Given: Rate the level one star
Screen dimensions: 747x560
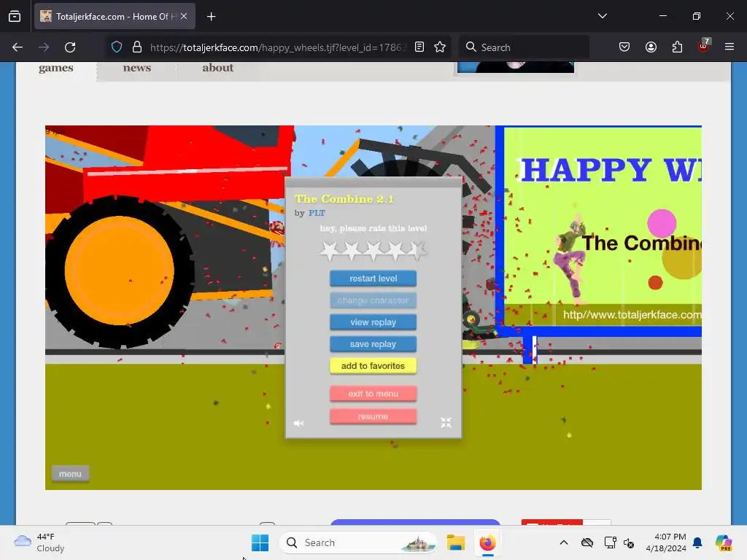Looking at the screenshot, I should click(x=330, y=250).
